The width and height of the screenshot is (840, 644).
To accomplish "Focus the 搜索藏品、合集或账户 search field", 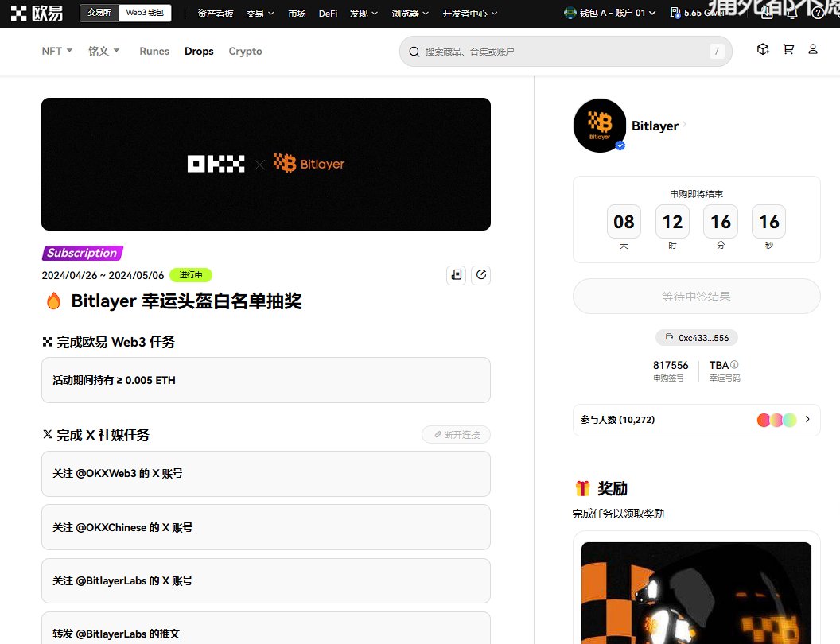I will pyautogui.click(x=566, y=52).
